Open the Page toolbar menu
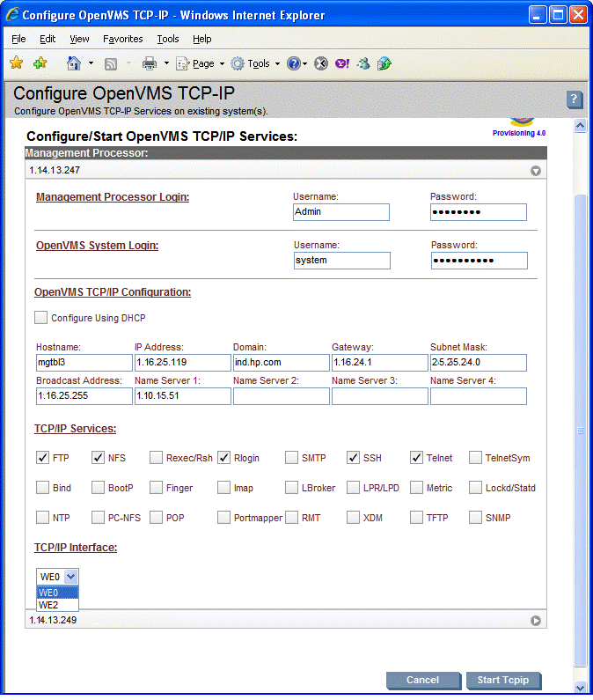593x700 pixels. (x=200, y=64)
